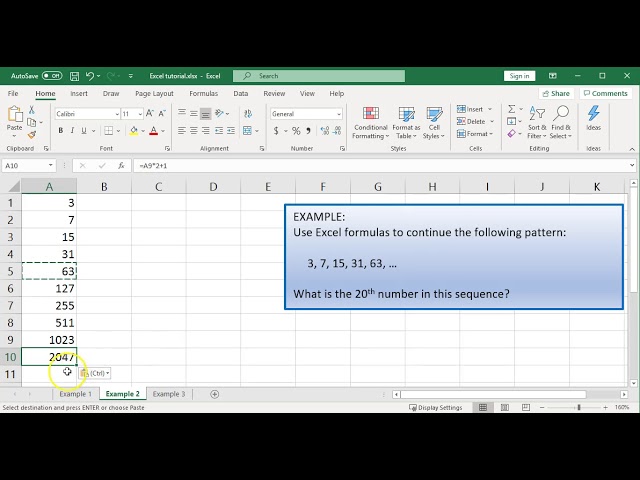Switch to Example 3 sheet tab
Screen dimensions: 640x480
coord(169,394)
